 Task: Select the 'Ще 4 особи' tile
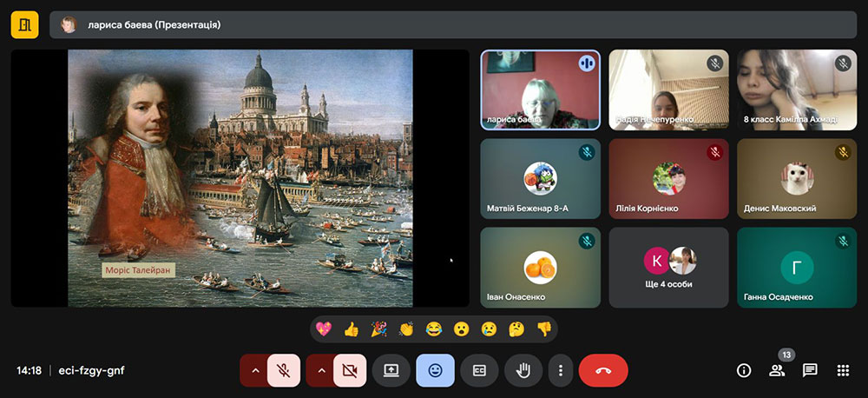(668, 268)
